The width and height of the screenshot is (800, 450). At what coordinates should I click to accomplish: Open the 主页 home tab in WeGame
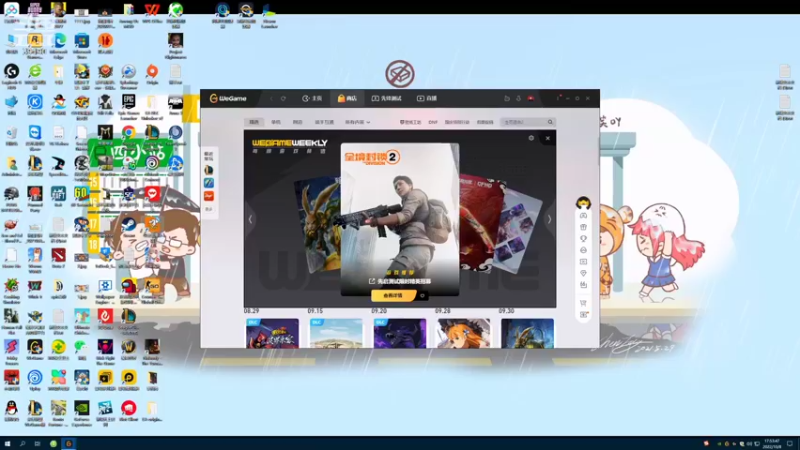(x=312, y=98)
